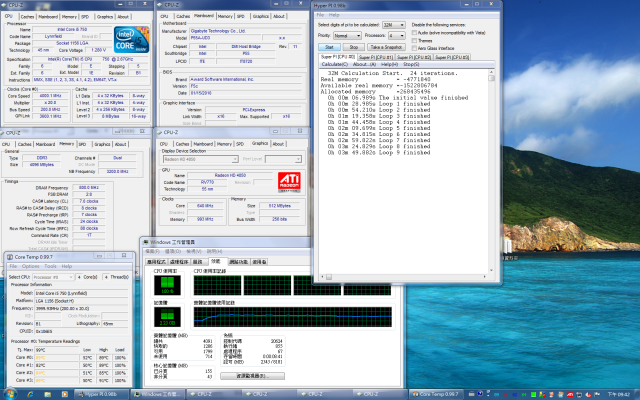Open File menu in Core Temp
The width and height of the screenshot is (640, 400).
[x=13, y=266]
